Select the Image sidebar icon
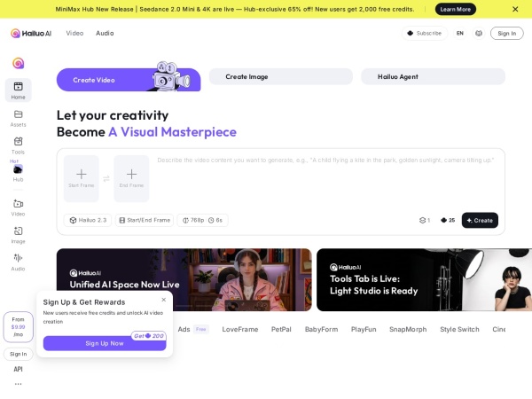The width and height of the screenshot is (532, 399). 18,235
